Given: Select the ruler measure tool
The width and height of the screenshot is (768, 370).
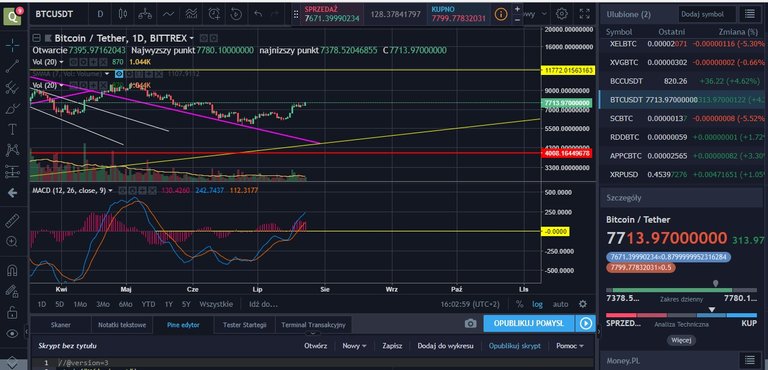Looking at the screenshot, I should point(12,221).
